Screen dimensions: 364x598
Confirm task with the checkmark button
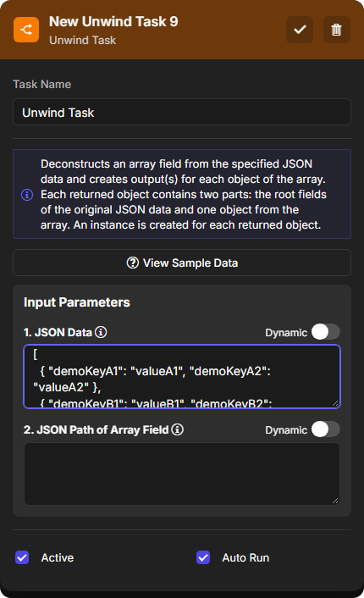pos(300,30)
